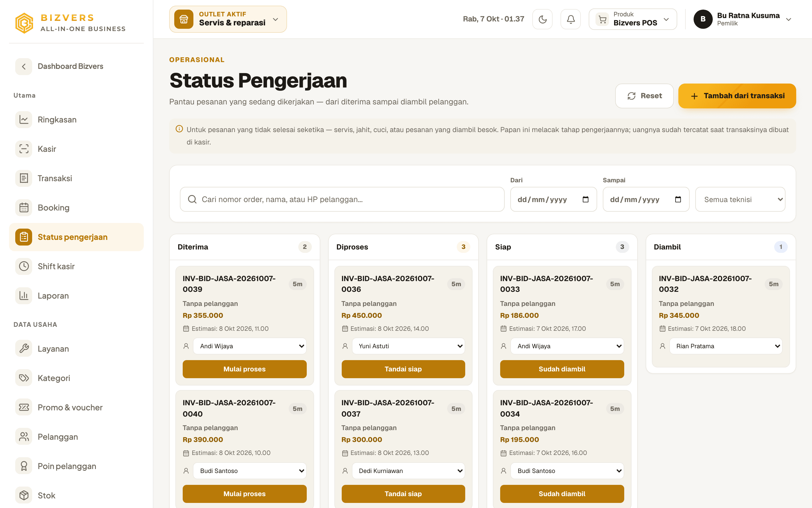Change technician on order 0039 card
The image size is (812, 508).
pyautogui.click(x=250, y=346)
